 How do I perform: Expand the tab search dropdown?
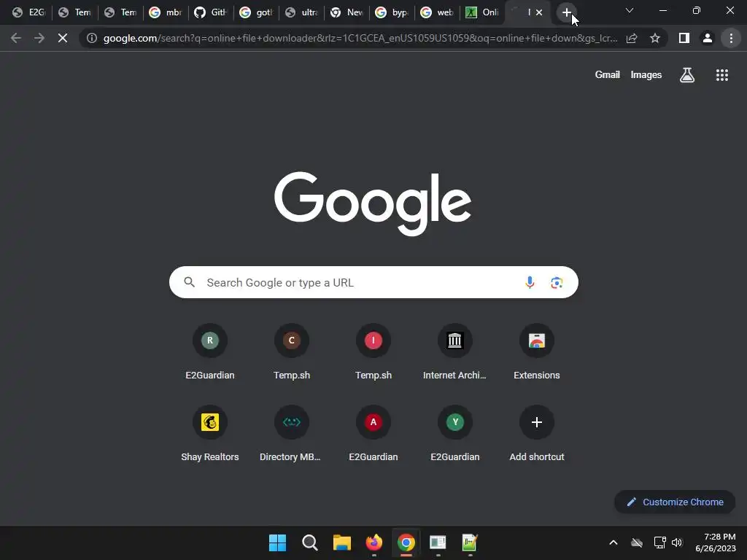630,10
